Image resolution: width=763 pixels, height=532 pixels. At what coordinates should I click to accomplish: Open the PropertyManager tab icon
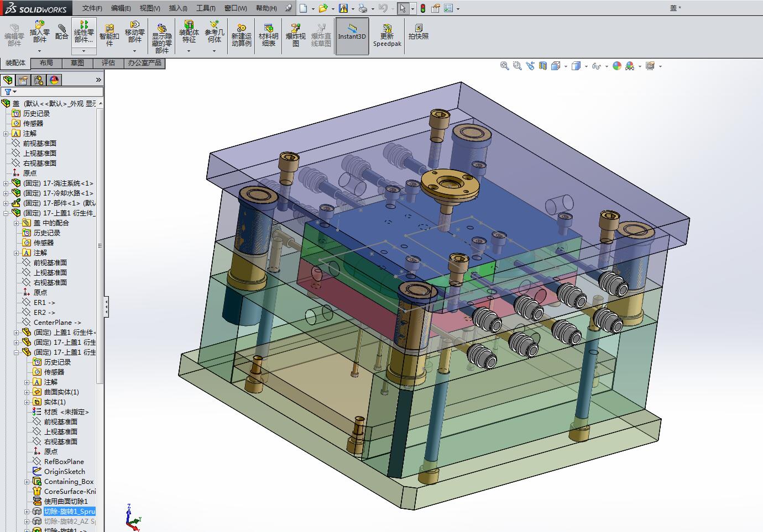point(23,80)
